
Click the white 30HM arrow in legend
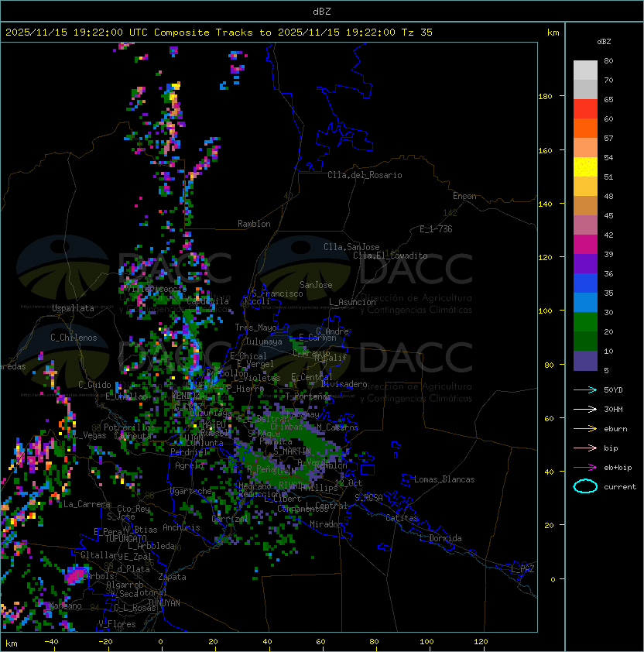coord(585,409)
